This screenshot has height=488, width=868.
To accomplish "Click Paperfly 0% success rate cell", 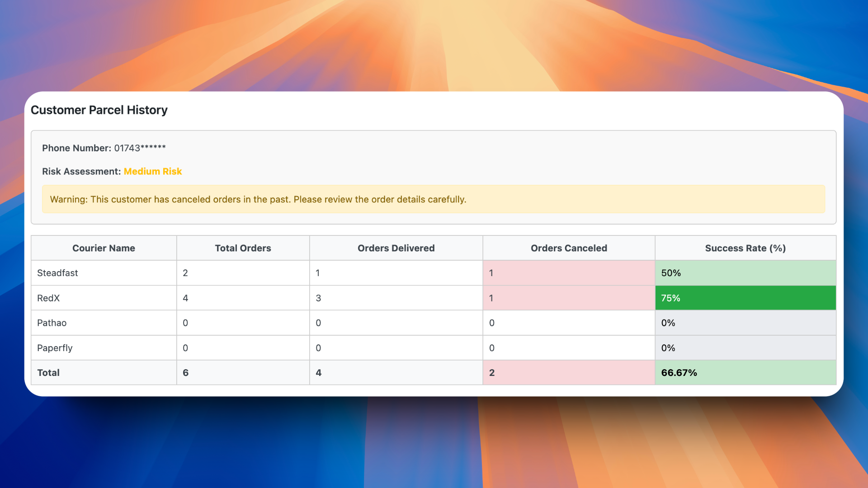I will [745, 348].
